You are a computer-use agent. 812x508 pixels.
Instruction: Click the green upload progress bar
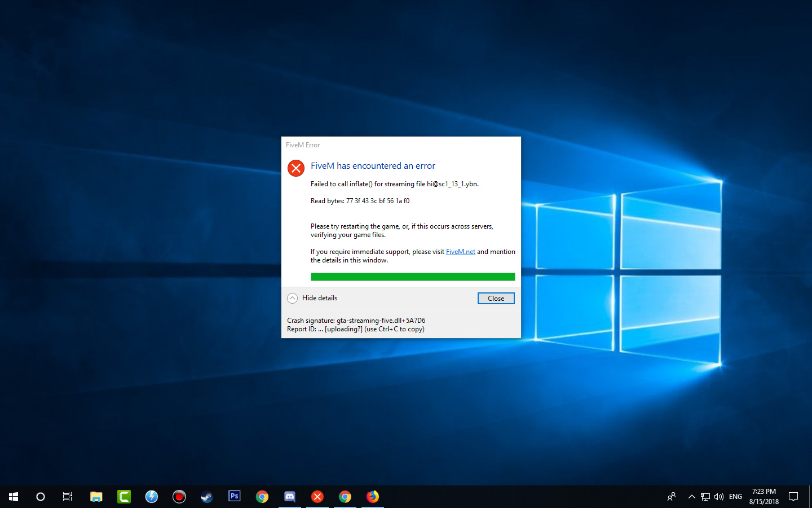click(412, 276)
